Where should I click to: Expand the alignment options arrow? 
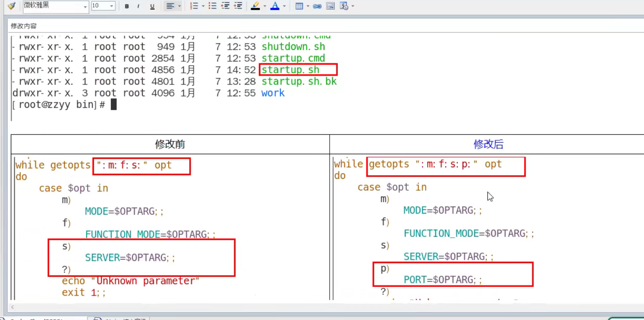[179, 6]
